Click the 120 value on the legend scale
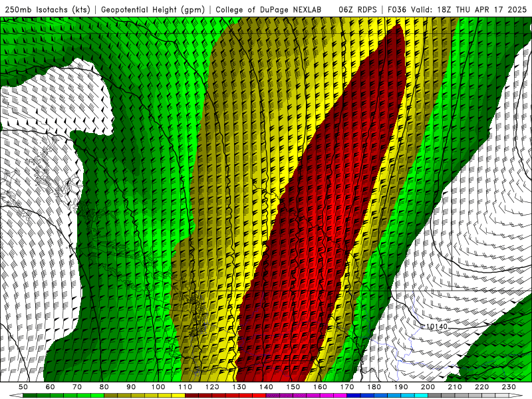Screen dimensions: 532x399 (x=212, y=387)
